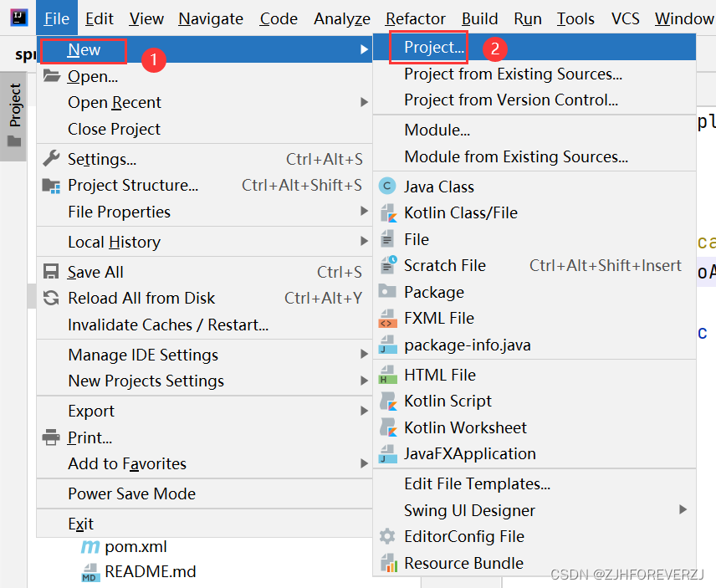Click the Resource Bundle icon
This screenshot has width=716, height=588.
(x=387, y=563)
